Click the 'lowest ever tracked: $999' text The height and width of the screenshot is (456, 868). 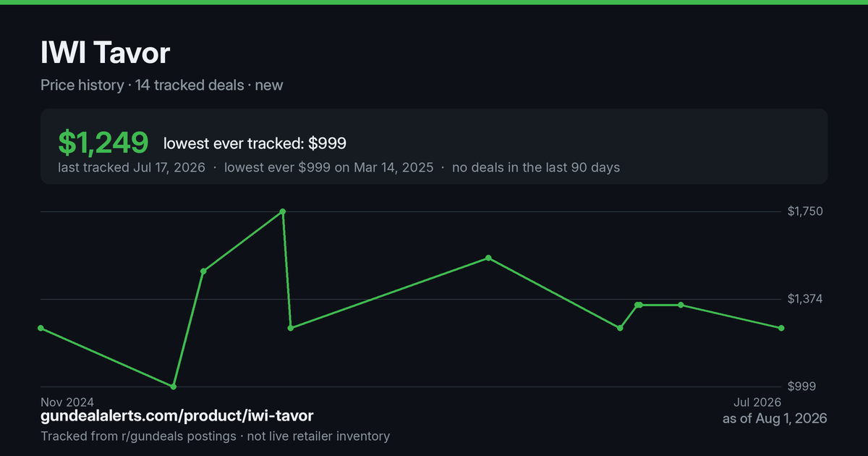255,143
